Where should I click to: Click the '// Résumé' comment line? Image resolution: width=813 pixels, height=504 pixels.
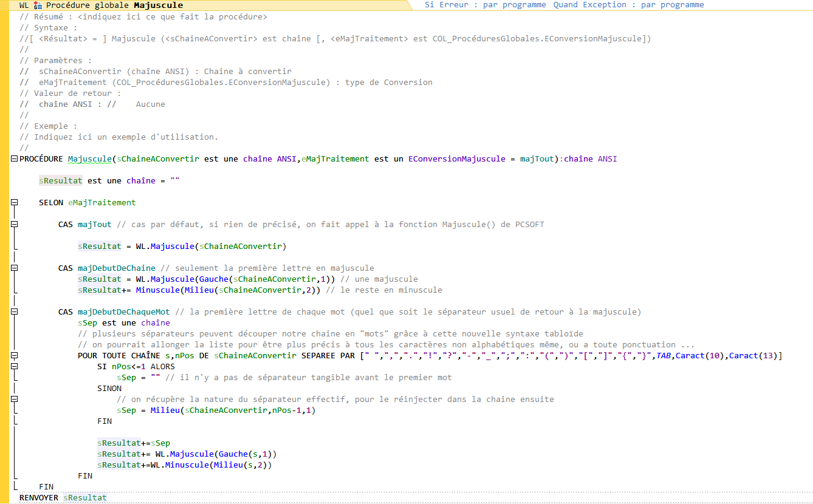[143, 17]
